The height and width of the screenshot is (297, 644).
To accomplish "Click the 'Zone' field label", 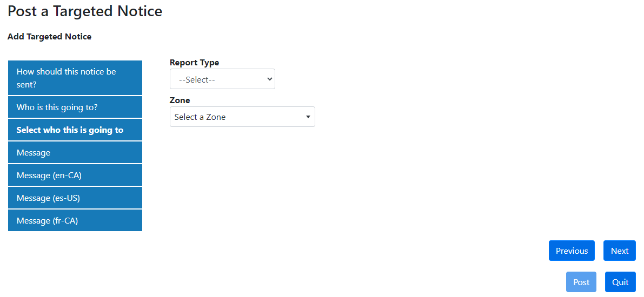I will (x=180, y=100).
